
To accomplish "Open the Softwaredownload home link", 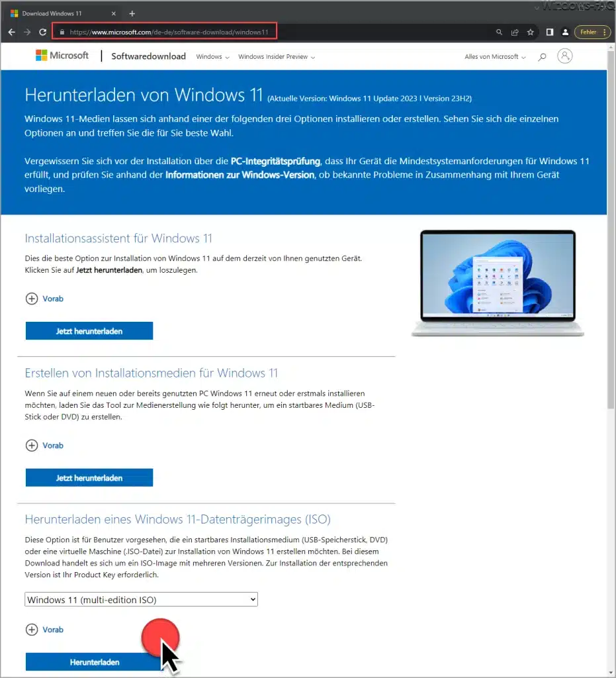I will click(x=149, y=56).
